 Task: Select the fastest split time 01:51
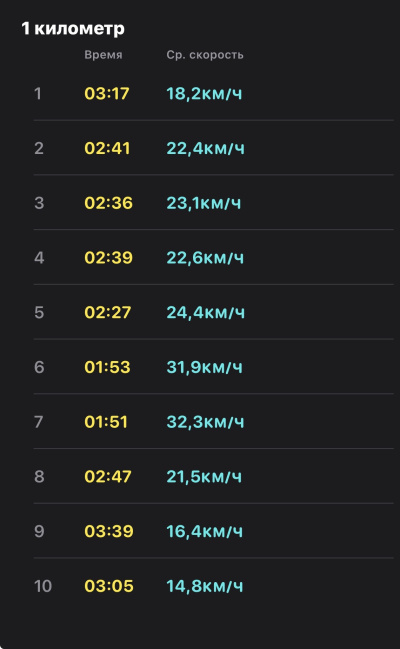coord(106,422)
